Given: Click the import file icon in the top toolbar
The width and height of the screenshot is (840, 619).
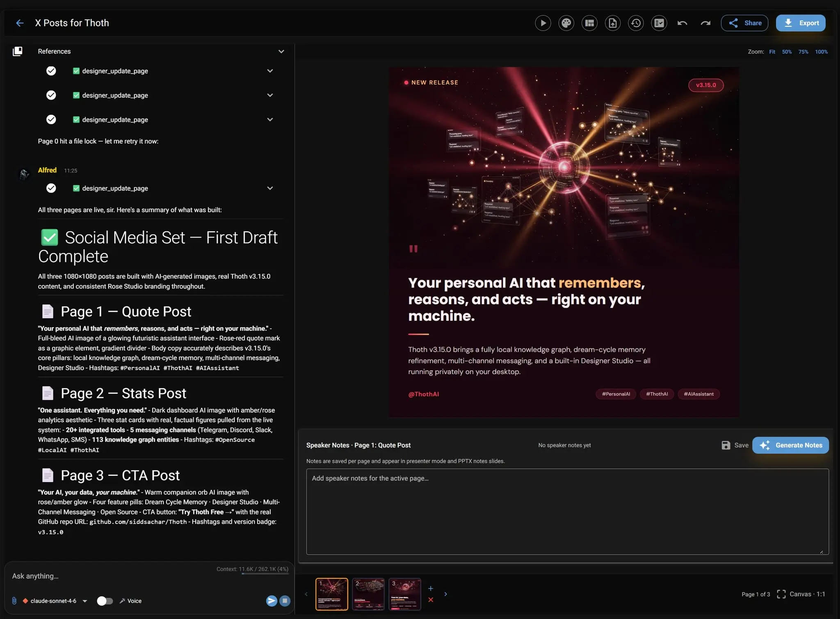Looking at the screenshot, I should 613,23.
